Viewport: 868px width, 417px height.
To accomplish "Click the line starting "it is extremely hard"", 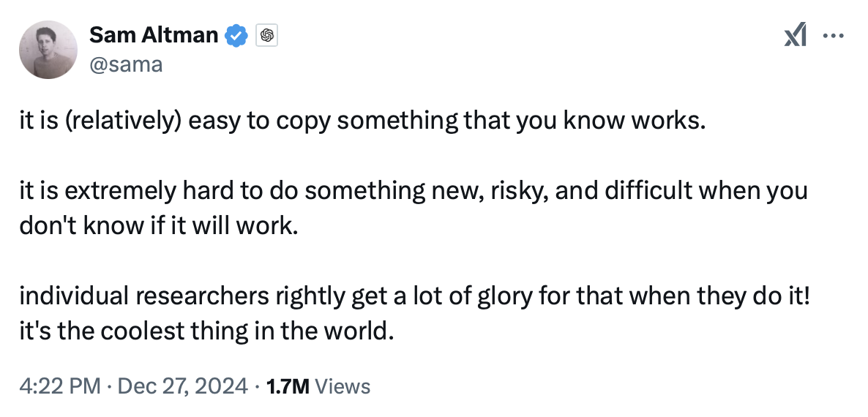I will (414, 192).
